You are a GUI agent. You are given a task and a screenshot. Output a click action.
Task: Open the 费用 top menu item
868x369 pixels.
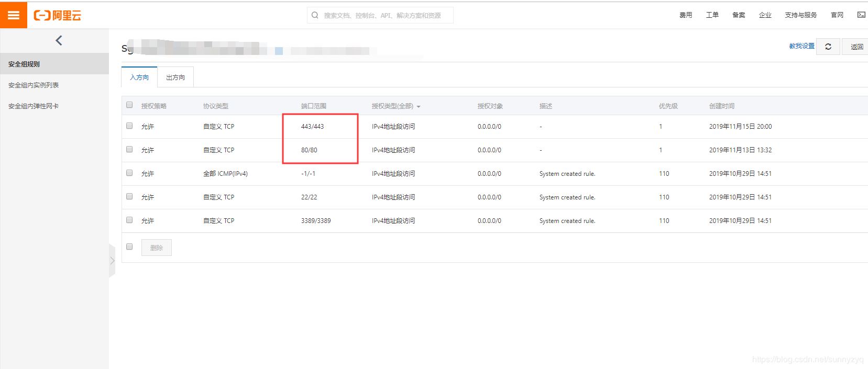click(686, 15)
